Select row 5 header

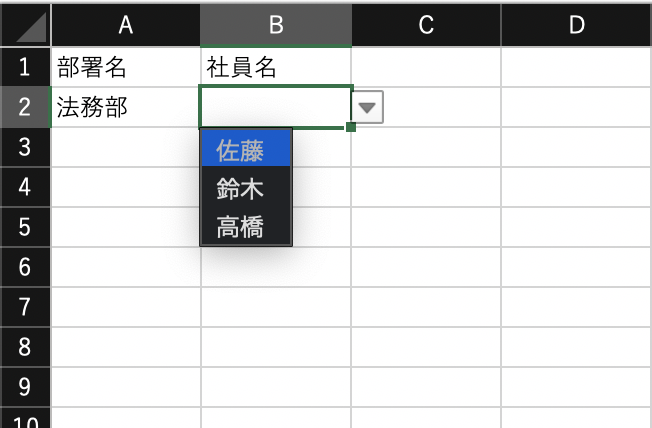[25, 227]
